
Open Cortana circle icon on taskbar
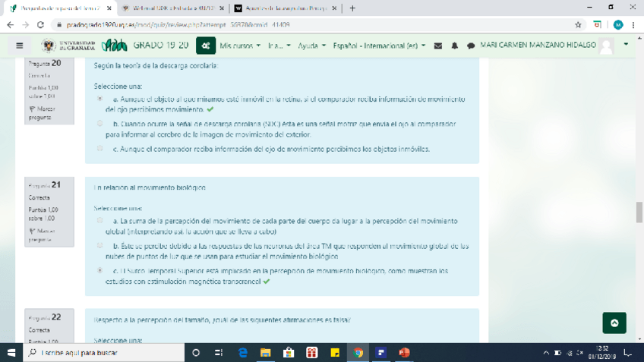click(x=196, y=353)
